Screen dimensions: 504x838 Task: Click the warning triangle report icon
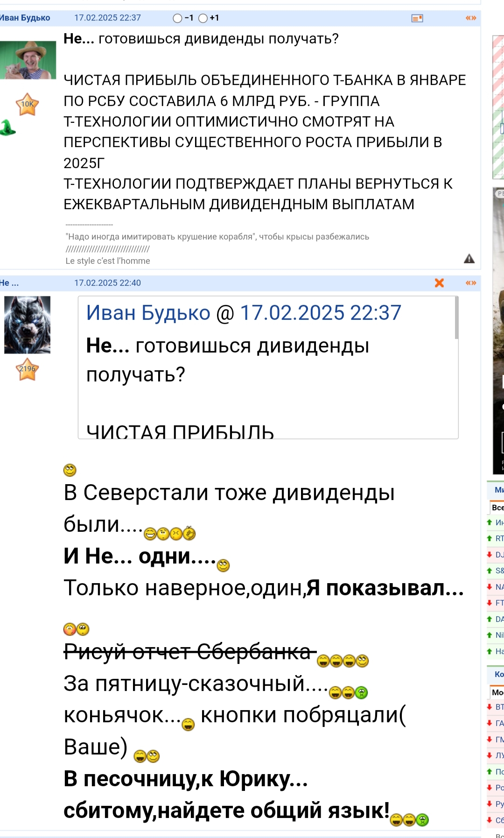pyautogui.click(x=469, y=259)
